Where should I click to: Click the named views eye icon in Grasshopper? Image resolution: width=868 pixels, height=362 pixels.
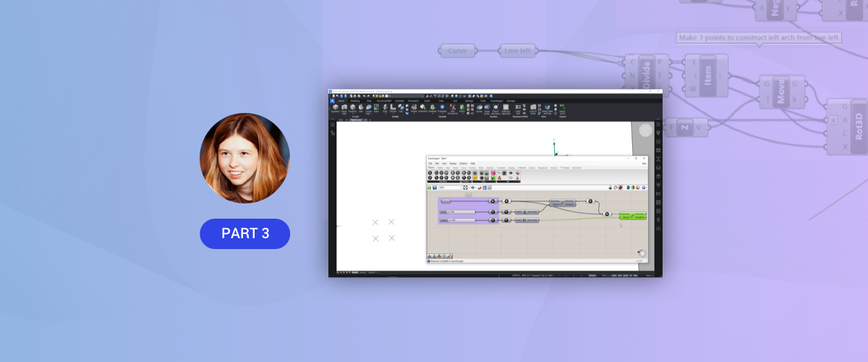pos(472,188)
